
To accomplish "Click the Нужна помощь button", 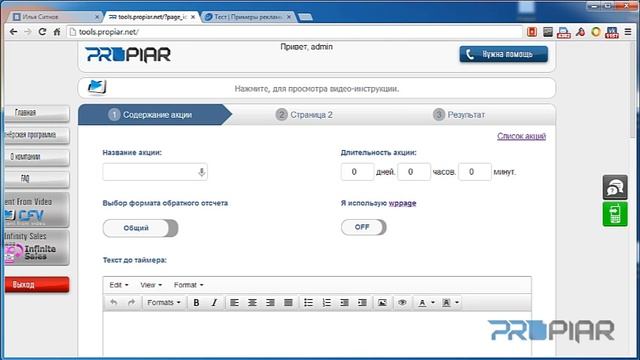I will (x=503, y=54).
